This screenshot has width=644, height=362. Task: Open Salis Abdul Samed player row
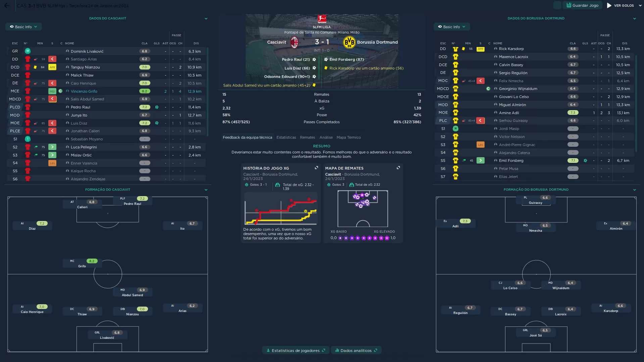click(107, 99)
